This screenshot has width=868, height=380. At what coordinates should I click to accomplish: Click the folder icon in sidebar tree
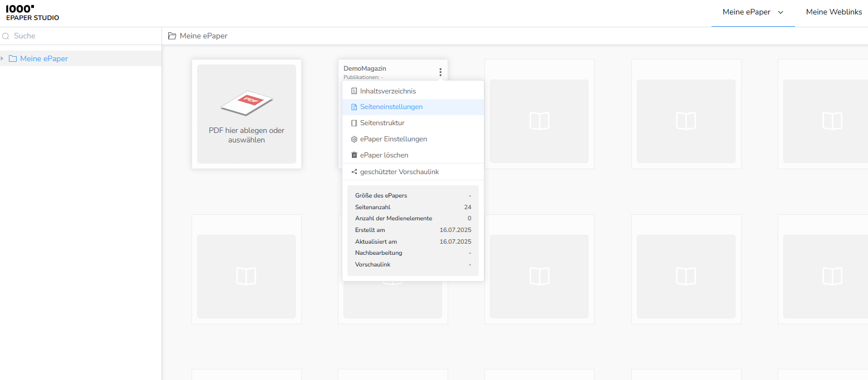13,58
